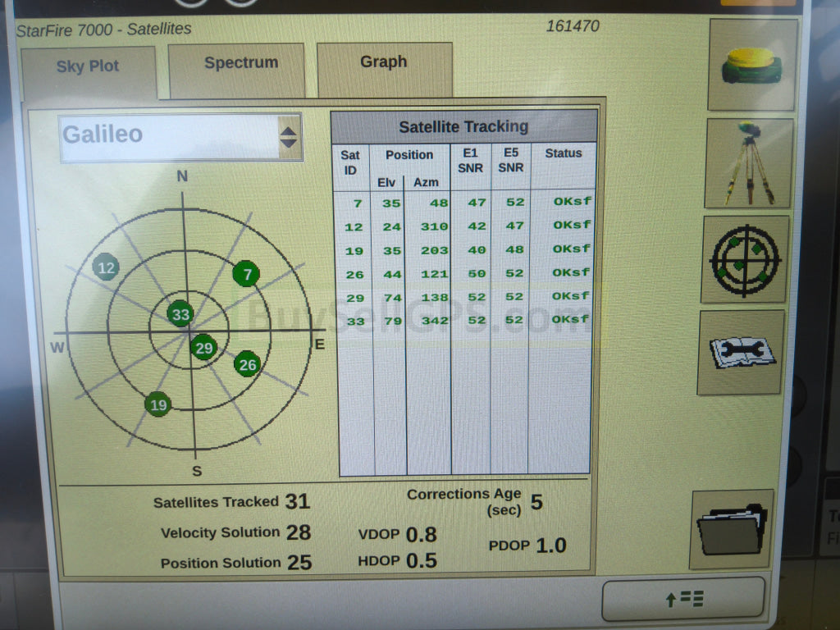Image resolution: width=840 pixels, height=630 pixels.
Task: Open the tripod base station setup icon
Action: pyautogui.click(x=748, y=163)
